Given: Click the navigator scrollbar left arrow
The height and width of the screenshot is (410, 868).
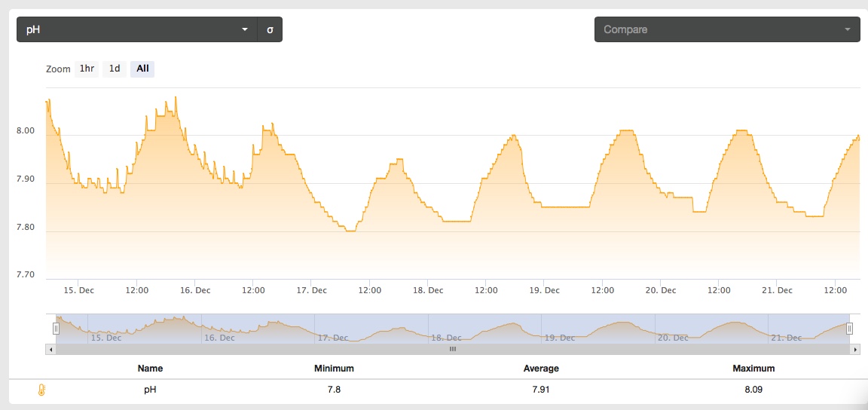Looking at the screenshot, I should coord(50,350).
